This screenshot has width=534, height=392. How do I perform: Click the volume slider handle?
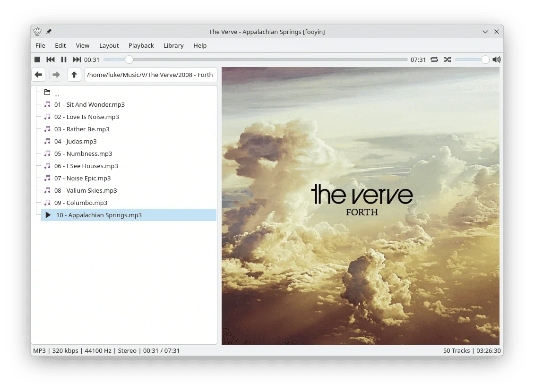pyautogui.click(x=485, y=60)
